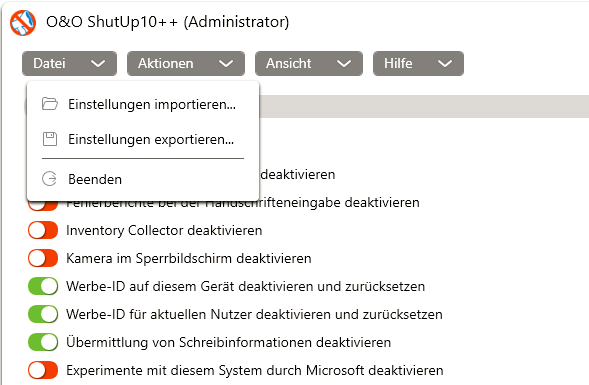The height and width of the screenshot is (385, 589).
Task: Open the Ansicht dropdown menu
Action: click(x=309, y=63)
